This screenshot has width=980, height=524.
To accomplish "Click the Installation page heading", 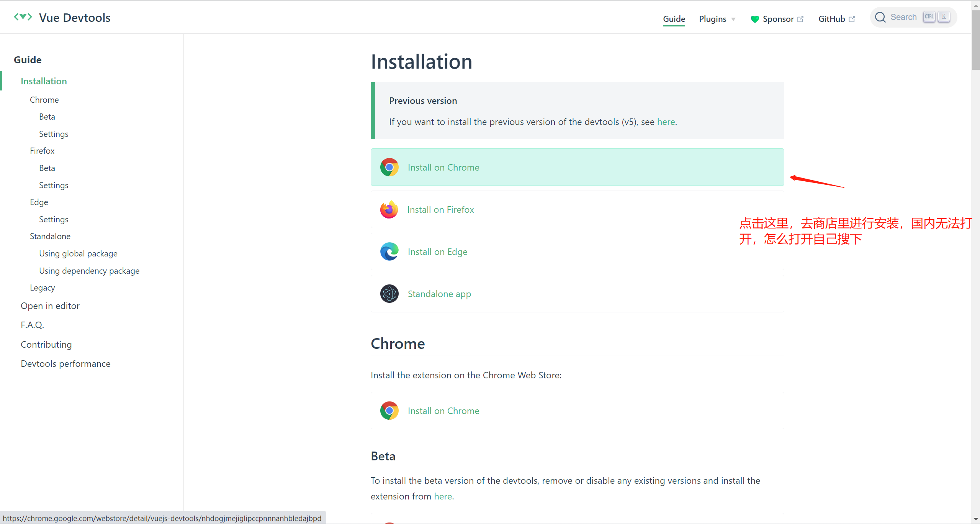I will (x=421, y=62).
